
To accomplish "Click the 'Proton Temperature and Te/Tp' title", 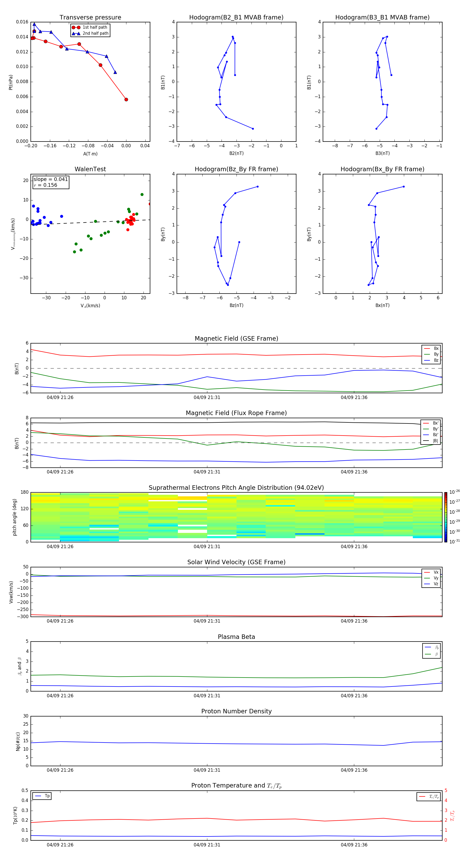I will (x=236, y=786).
